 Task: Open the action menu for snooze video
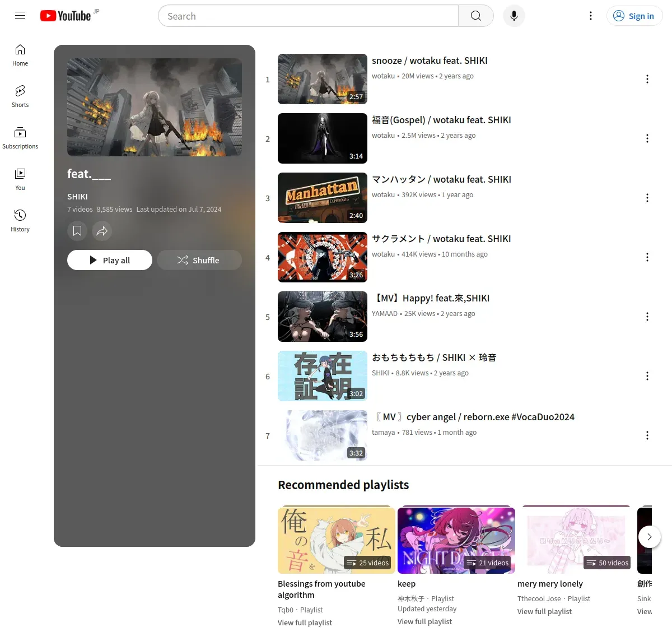647,79
